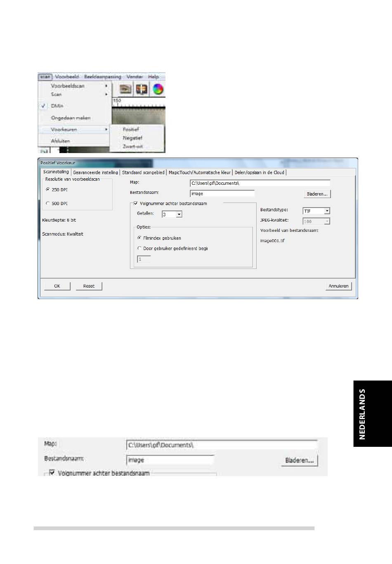
Task: Click the Annuleren button
Action: 338,286
